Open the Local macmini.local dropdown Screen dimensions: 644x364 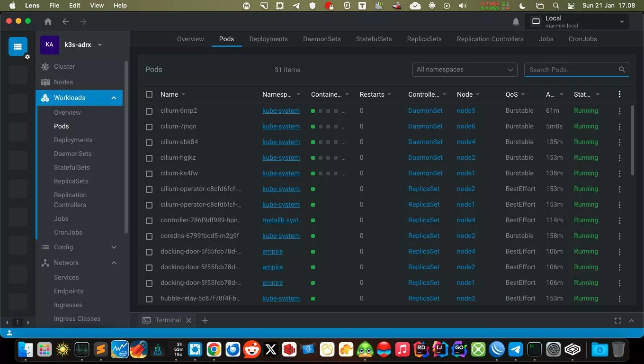tap(576, 22)
